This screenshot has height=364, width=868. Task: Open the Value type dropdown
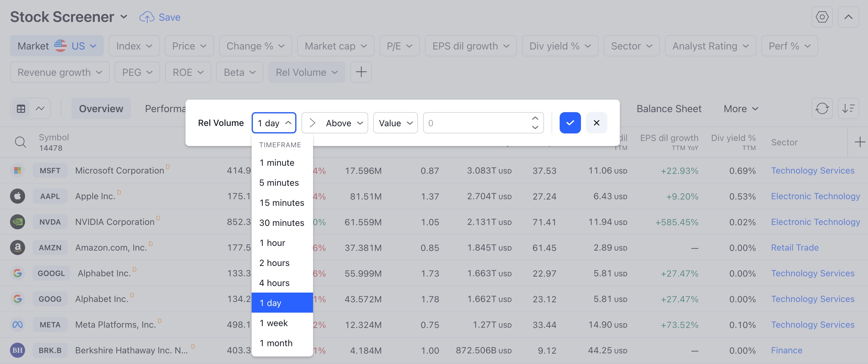[x=395, y=123]
